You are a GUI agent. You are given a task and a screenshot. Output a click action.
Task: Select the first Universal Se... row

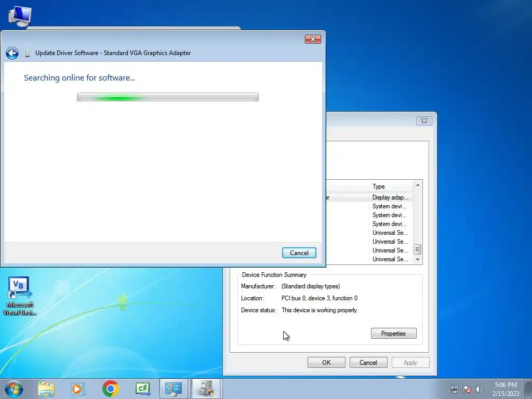[x=390, y=232]
